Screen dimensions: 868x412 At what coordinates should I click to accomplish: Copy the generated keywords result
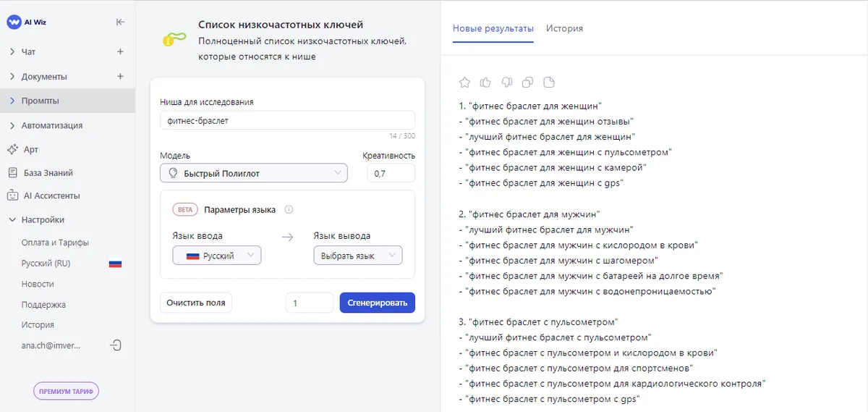coord(527,82)
